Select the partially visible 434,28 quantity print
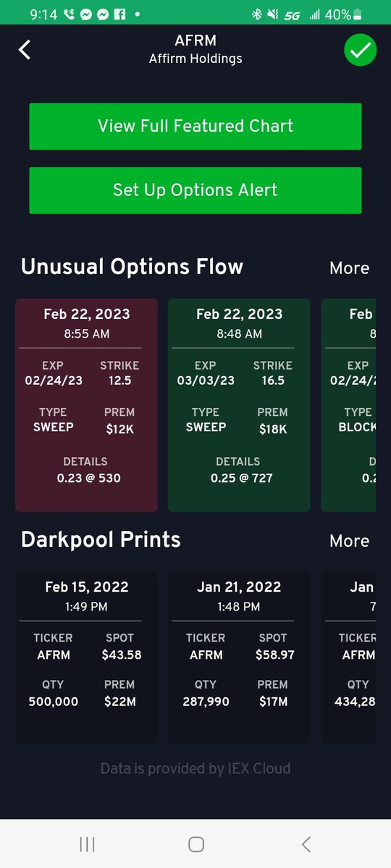Screen dimensions: 391x868 pyautogui.click(x=348, y=658)
